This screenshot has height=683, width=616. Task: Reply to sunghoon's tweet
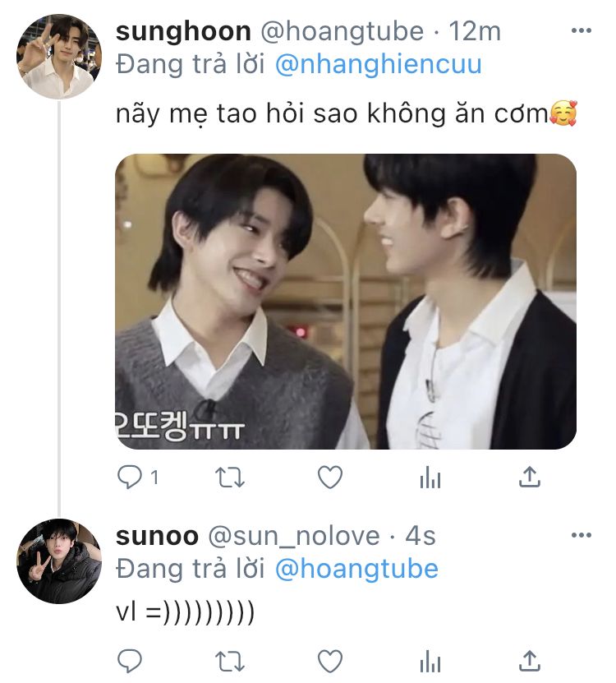click(x=130, y=477)
